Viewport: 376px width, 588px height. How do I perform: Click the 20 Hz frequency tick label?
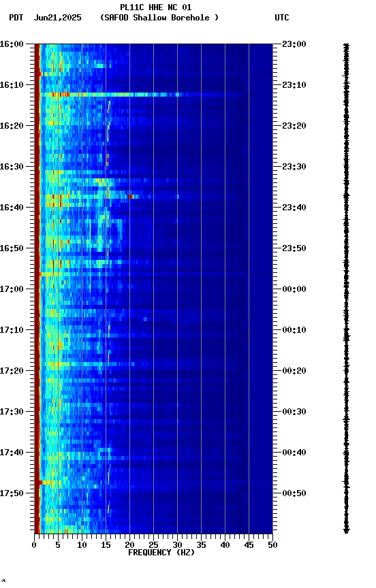pos(129,545)
